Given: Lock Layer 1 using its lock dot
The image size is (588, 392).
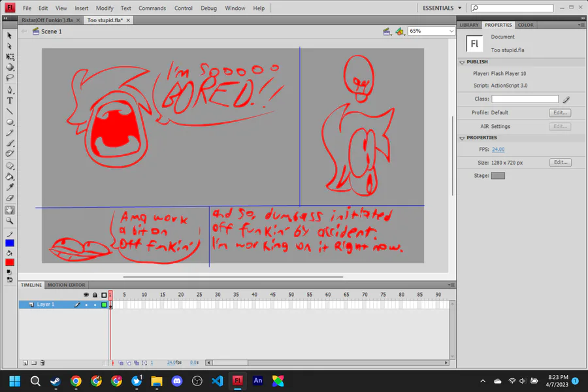Looking at the screenshot, I should click(x=95, y=305).
